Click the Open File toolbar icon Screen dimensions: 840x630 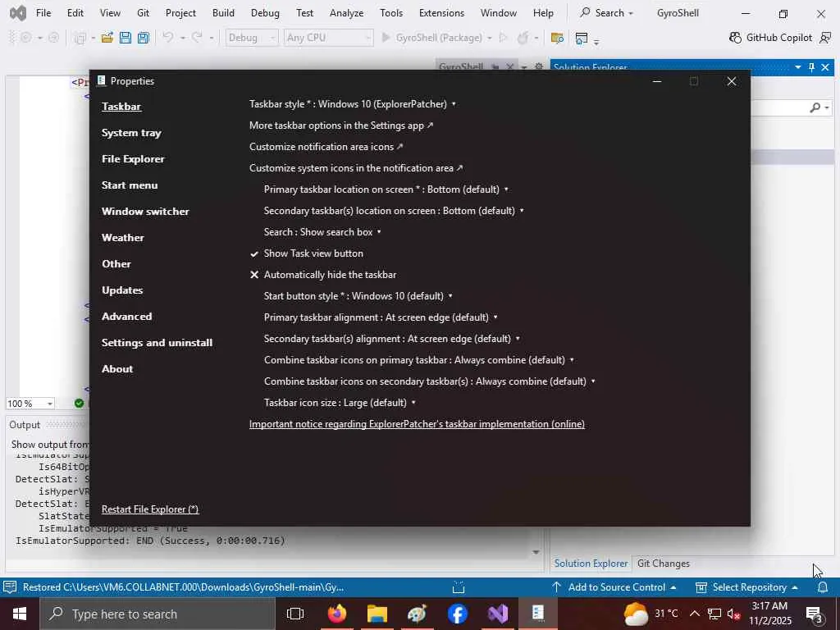(x=107, y=38)
